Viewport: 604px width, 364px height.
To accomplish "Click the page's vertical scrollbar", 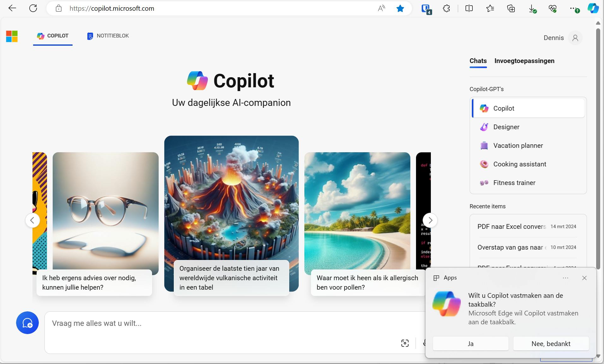I will pos(598,148).
